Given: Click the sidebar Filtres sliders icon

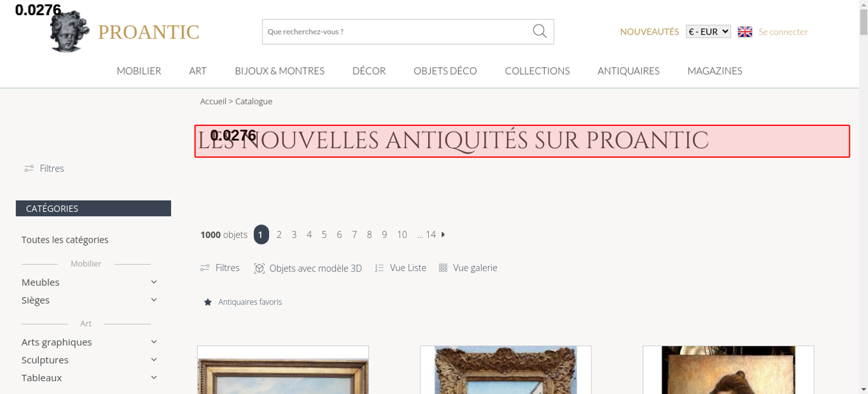Looking at the screenshot, I should [29, 168].
